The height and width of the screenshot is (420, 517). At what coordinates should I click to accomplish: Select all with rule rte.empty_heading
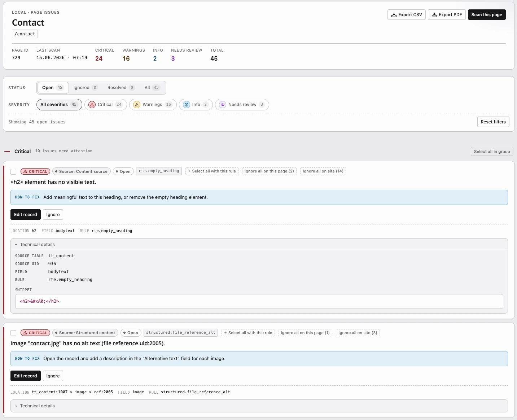(x=212, y=171)
